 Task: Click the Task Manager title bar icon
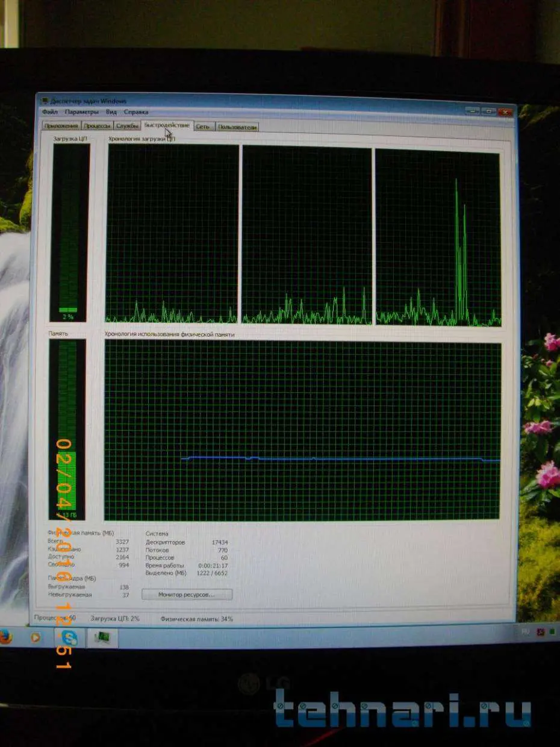tap(45, 101)
